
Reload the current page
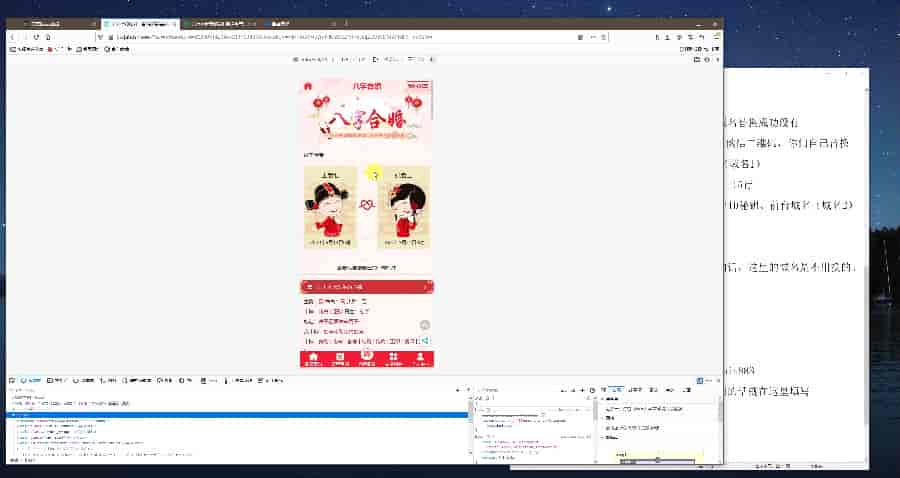[37, 36]
